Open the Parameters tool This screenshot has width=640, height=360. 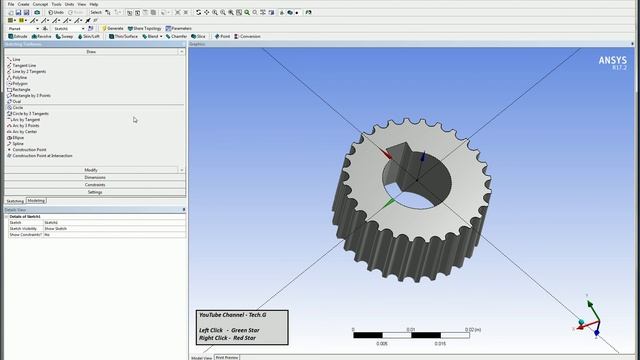point(178,29)
